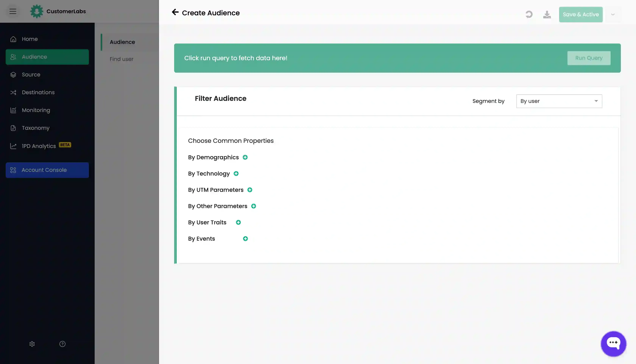Click the By User Traits label
The image size is (636, 364).
(207, 222)
